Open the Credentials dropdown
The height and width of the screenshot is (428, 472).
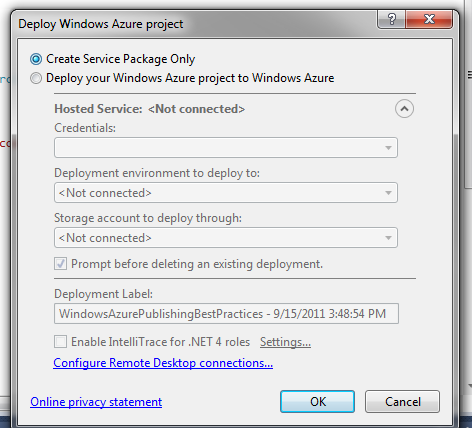[x=226, y=147]
